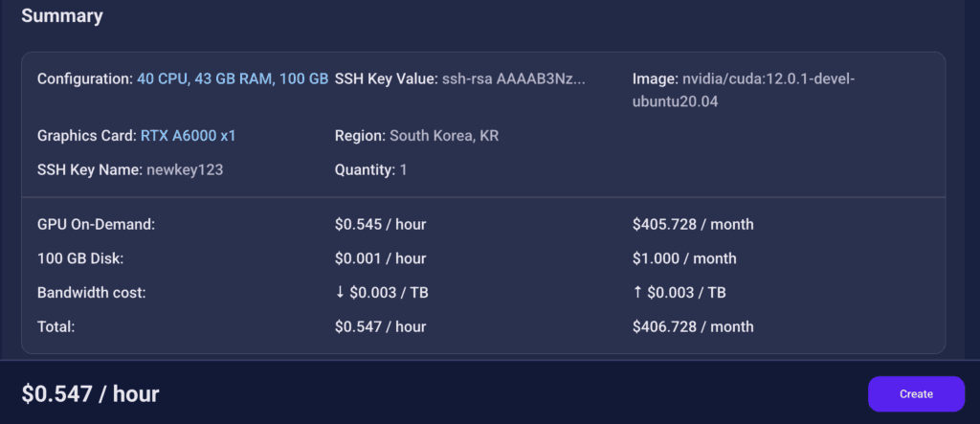Click the download arrow in Bandwidth cost

coord(340,293)
